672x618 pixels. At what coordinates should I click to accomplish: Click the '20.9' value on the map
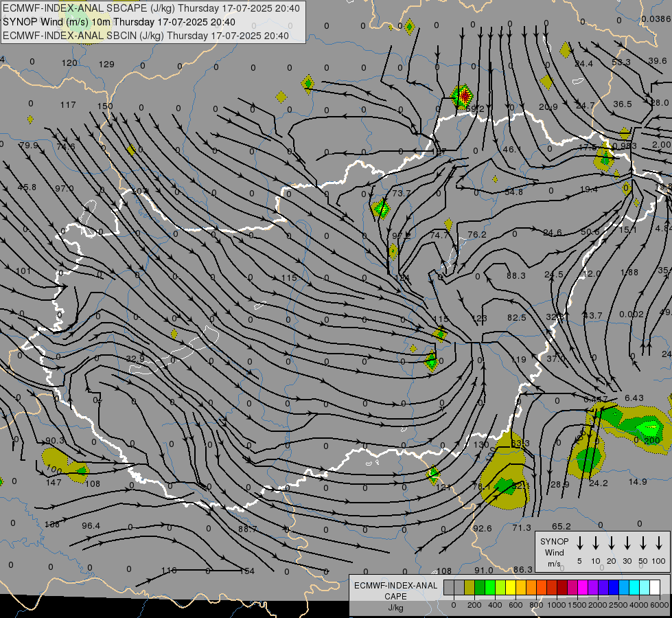tap(548, 107)
